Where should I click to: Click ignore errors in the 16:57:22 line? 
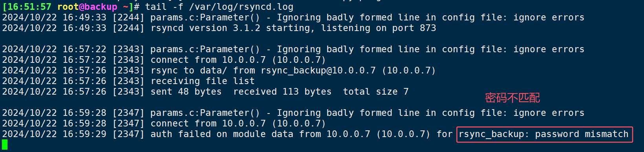(549, 49)
